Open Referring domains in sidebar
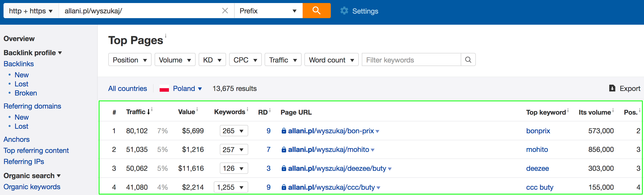This screenshot has width=644, height=195. [32, 106]
